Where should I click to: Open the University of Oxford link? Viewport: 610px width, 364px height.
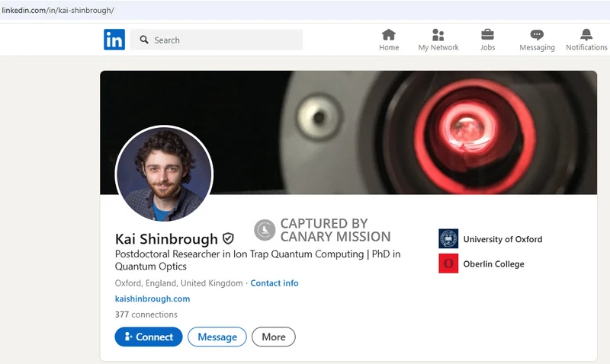tap(502, 239)
